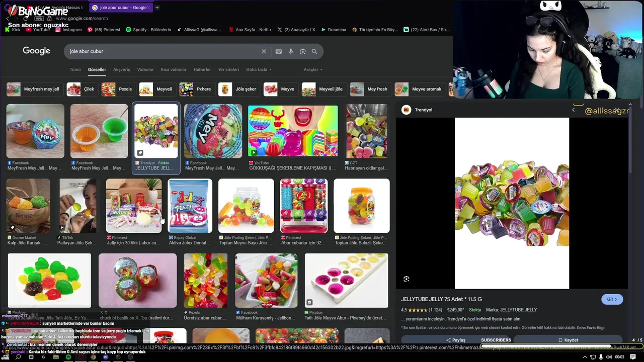
Task: Switch to the jole abur cubur browser tab
Action: point(121,8)
